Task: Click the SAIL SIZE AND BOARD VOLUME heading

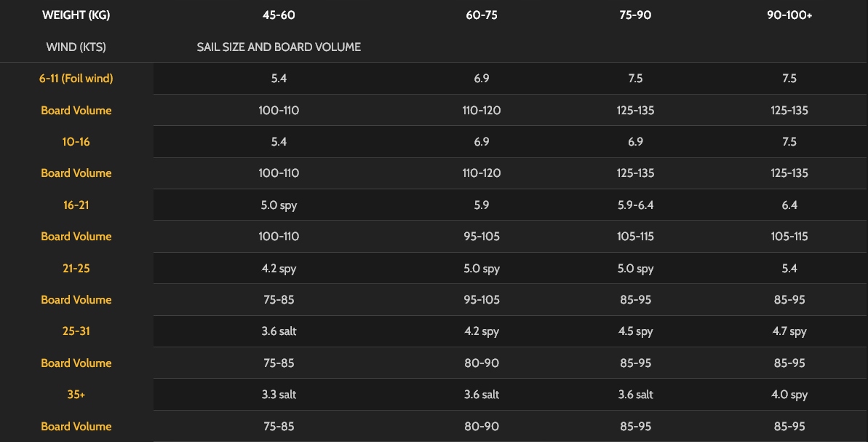Action: tap(279, 47)
